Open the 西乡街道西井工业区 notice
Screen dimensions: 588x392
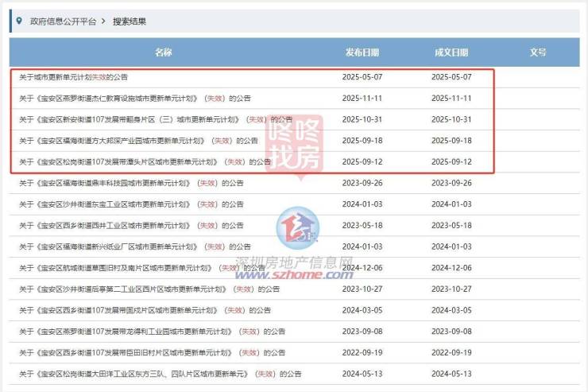pos(131,226)
